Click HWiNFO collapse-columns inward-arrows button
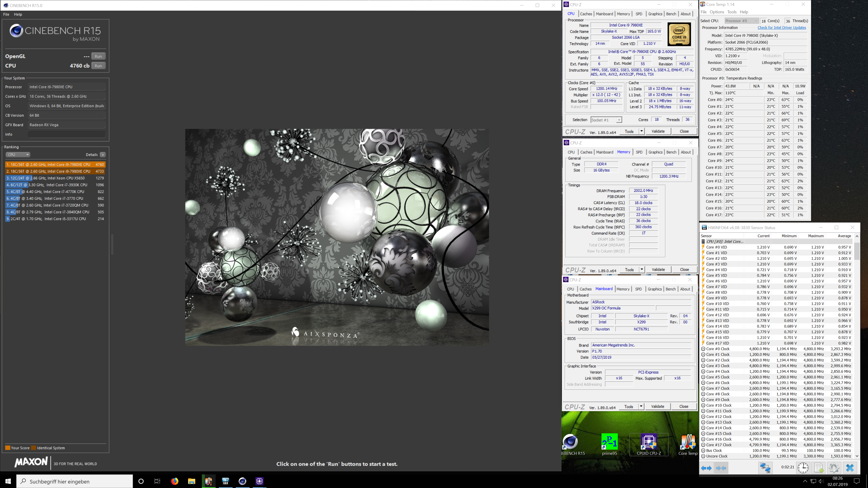This screenshot has width=868, height=488. pyautogui.click(x=721, y=468)
